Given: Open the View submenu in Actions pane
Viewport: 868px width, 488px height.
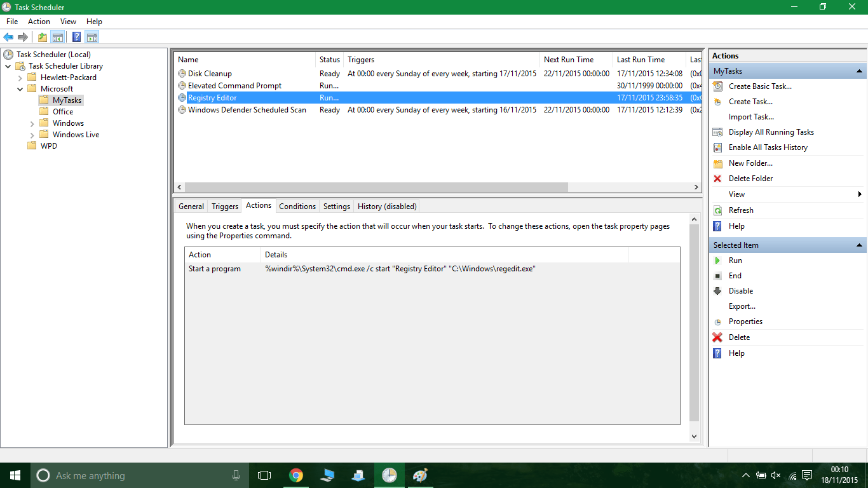Looking at the screenshot, I should pyautogui.click(x=736, y=194).
